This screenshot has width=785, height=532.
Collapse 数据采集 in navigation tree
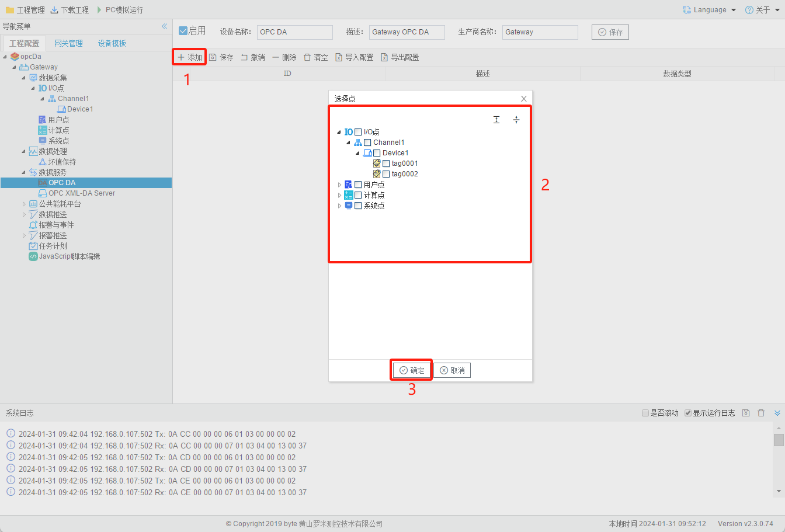[x=24, y=78]
